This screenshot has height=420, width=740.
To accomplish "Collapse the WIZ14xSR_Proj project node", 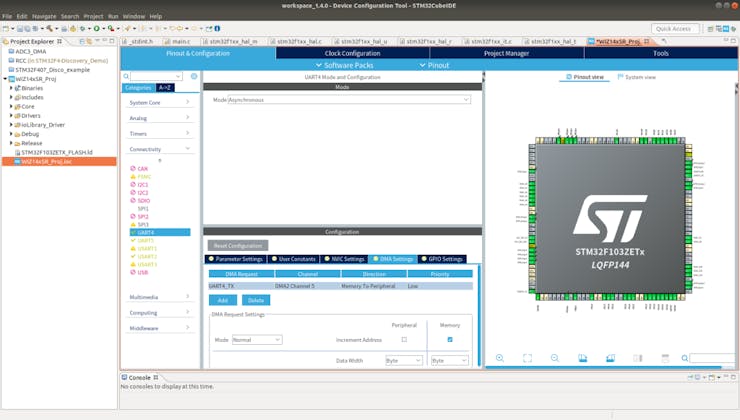I will coord(5,79).
